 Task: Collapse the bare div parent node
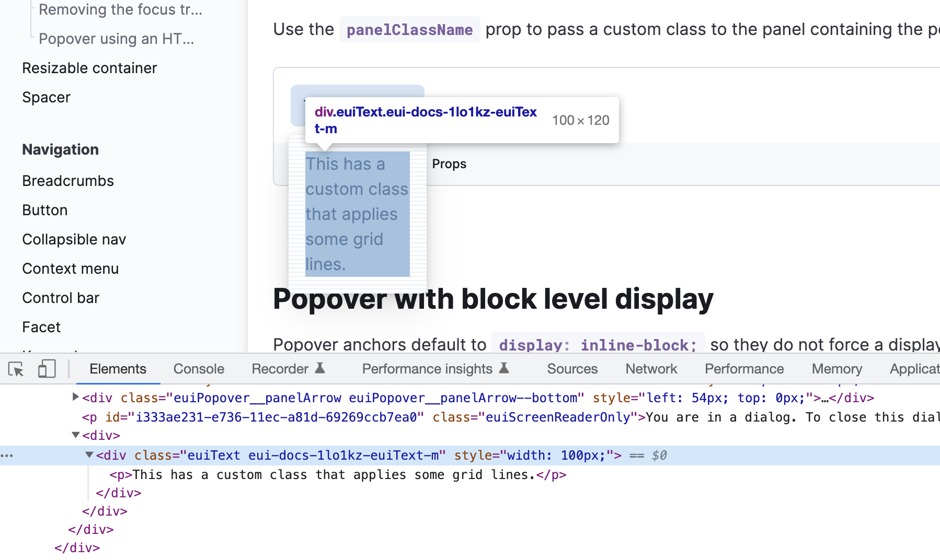click(x=75, y=435)
